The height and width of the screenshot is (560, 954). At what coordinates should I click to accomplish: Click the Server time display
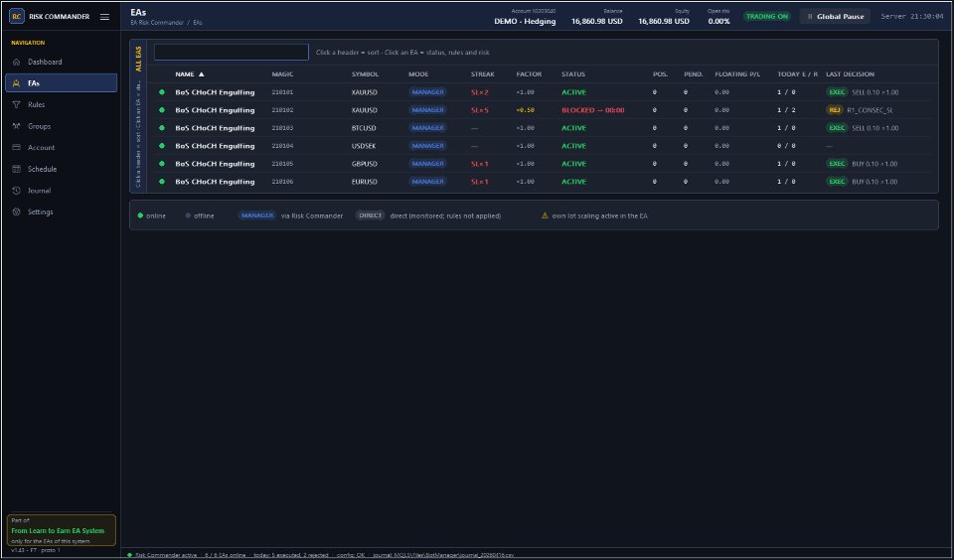pyautogui.click(x=911, y=17)
